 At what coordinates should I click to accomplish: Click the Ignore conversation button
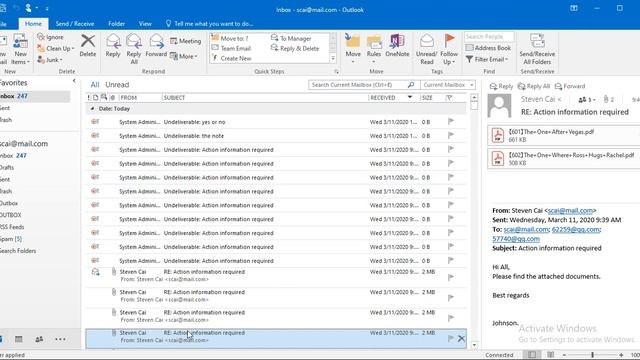[x=51, y=37]
